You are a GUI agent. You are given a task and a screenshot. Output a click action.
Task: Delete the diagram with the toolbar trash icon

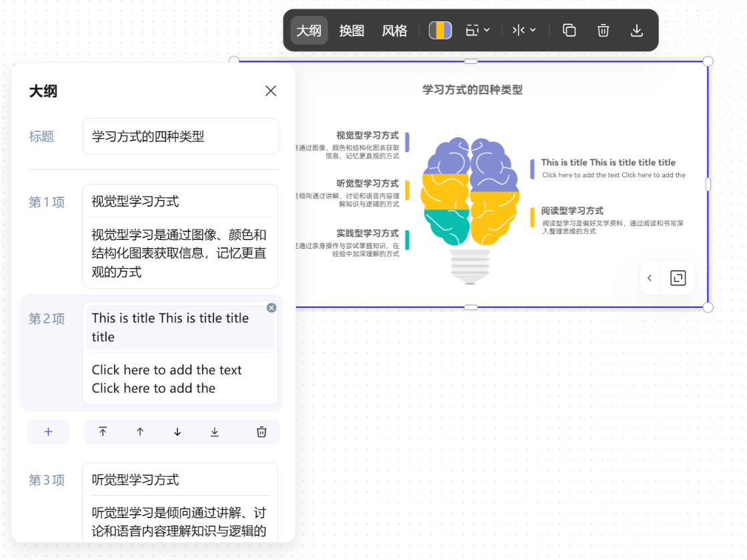tap(602, 30)
